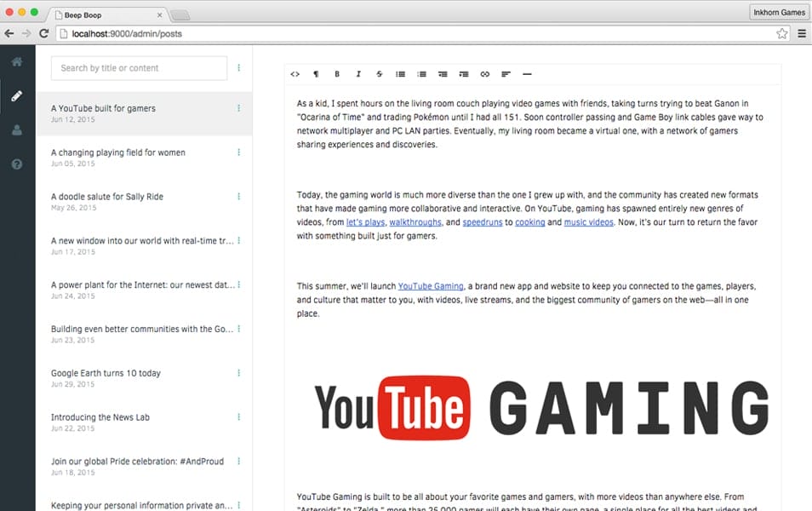812x511 pixels.
Task: Toggle italic formatting in the editor
Action: point(358,74)
